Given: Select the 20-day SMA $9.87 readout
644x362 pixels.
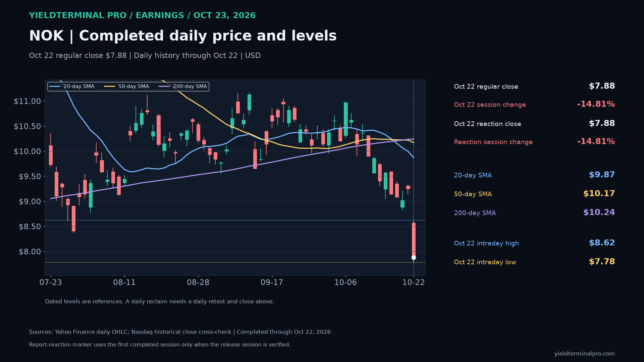Looking at the screenshot, I should 602,175.
